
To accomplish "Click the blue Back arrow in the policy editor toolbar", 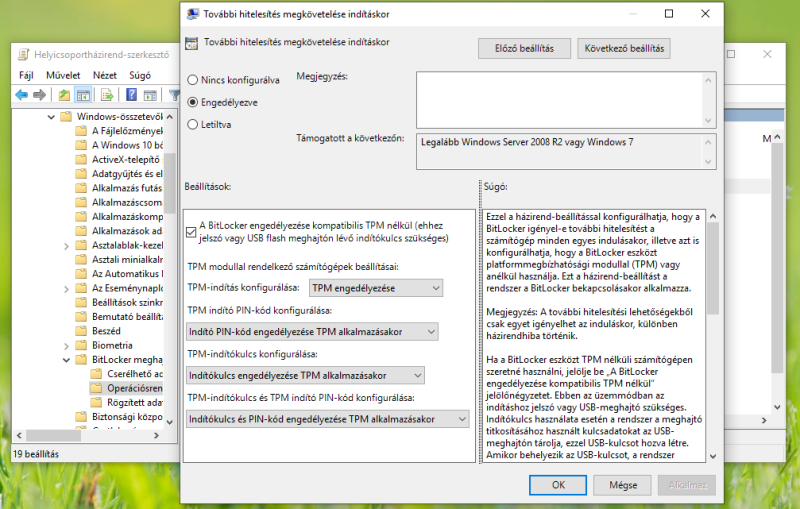I will coord(21,95).
